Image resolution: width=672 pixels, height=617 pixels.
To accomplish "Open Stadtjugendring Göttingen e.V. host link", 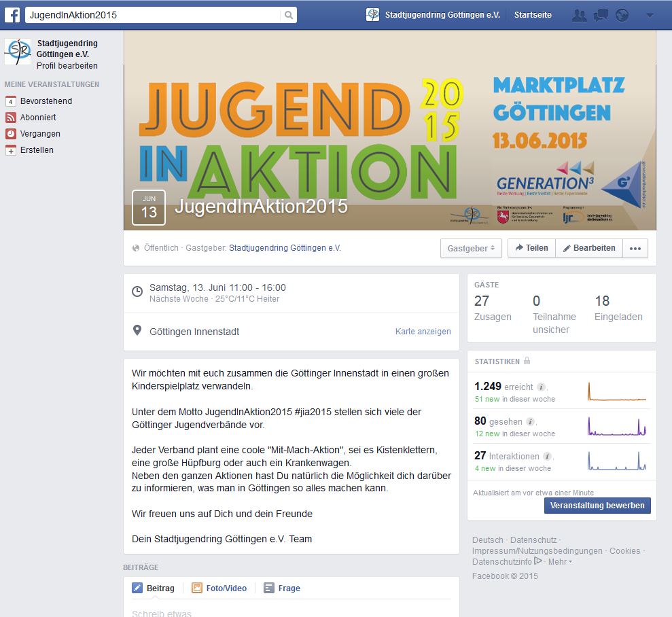I will click(x=285, y=248).
